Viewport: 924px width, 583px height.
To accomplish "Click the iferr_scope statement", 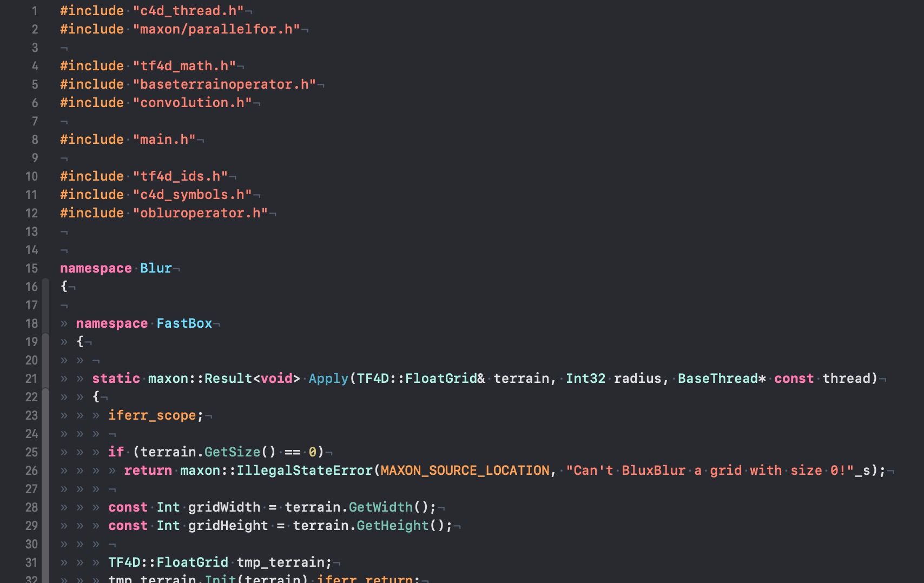I will (156, 415).
